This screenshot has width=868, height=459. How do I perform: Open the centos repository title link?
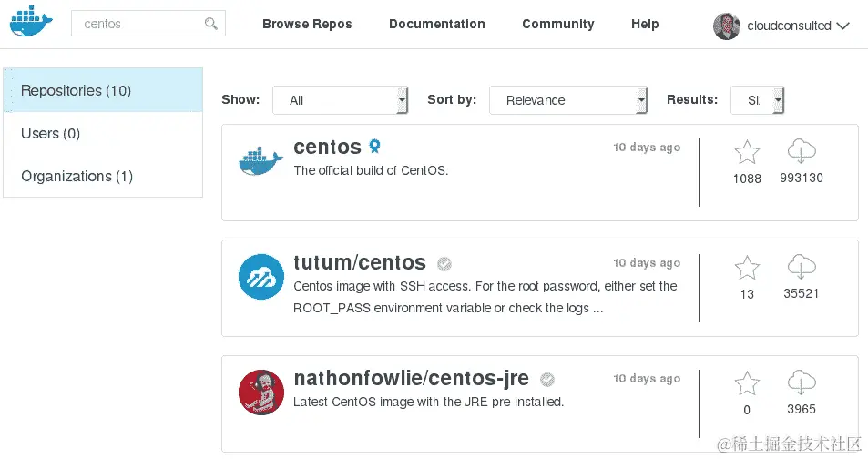click(x=327, y=147)
